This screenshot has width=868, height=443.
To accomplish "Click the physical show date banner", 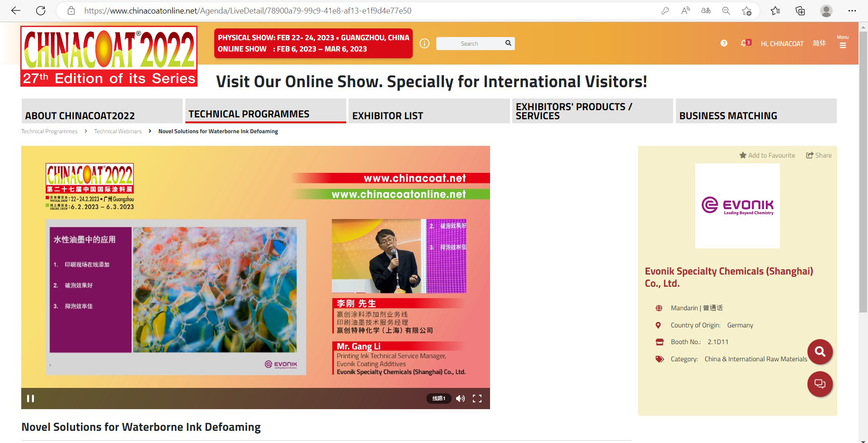I will pyautogui.click(x=313, y=43).
